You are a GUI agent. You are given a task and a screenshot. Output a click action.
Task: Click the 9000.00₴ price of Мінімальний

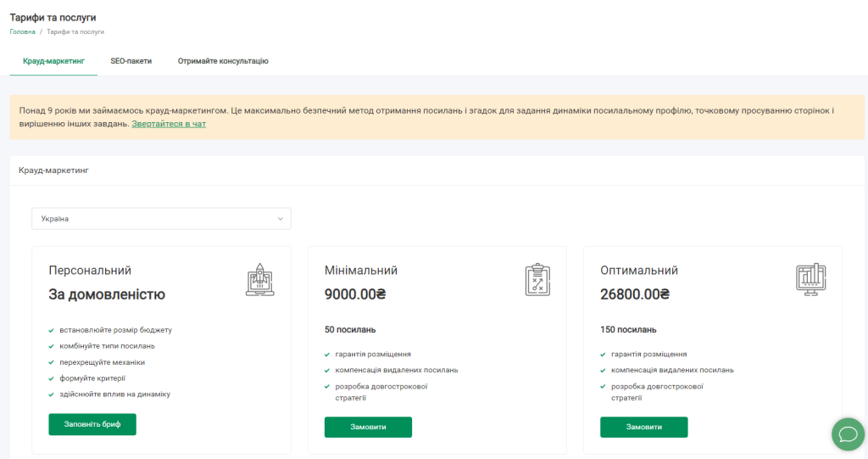[x=355, y=294]
